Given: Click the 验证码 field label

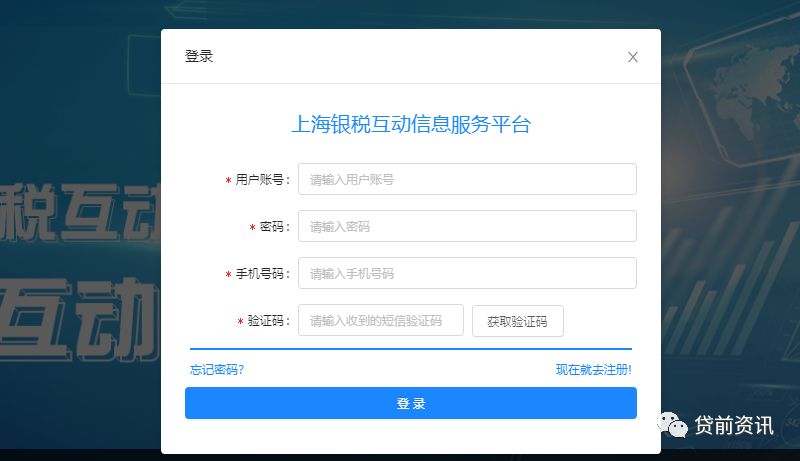Looking at the screenshot, I should [268, 321].
